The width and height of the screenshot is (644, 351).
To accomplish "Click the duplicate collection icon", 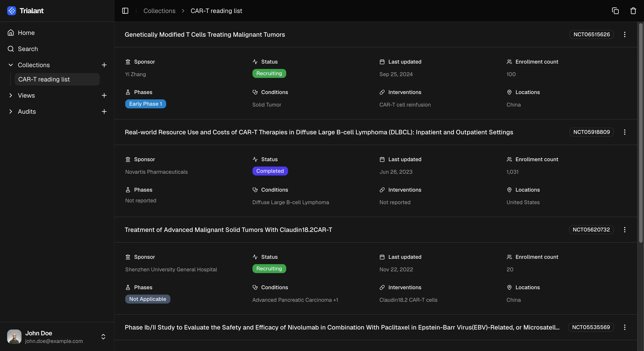I will tap(615, 11).
